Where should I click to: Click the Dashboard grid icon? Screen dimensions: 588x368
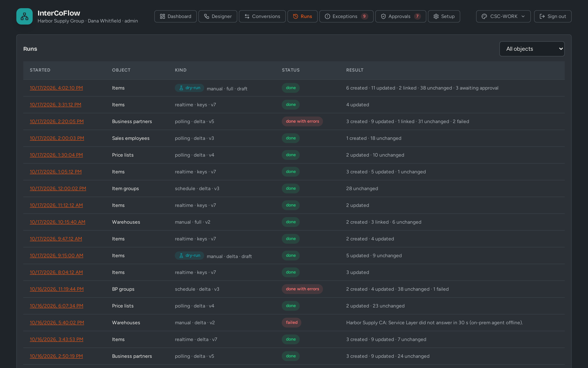tap(162, 16)
